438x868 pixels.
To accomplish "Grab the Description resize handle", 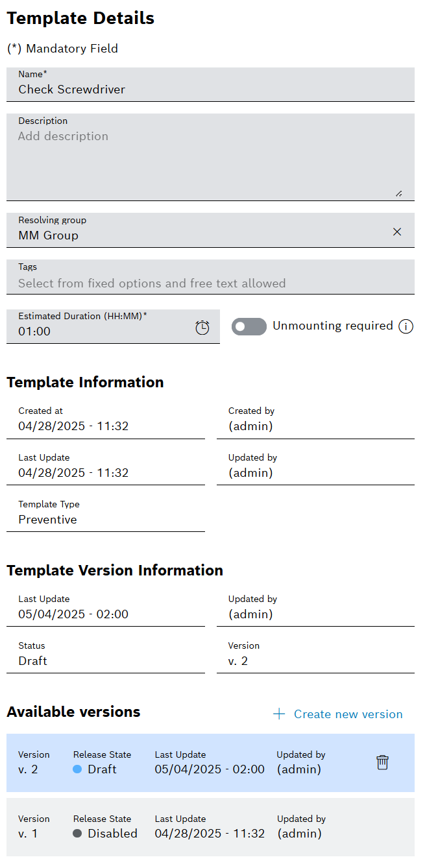I will point(398,193).
